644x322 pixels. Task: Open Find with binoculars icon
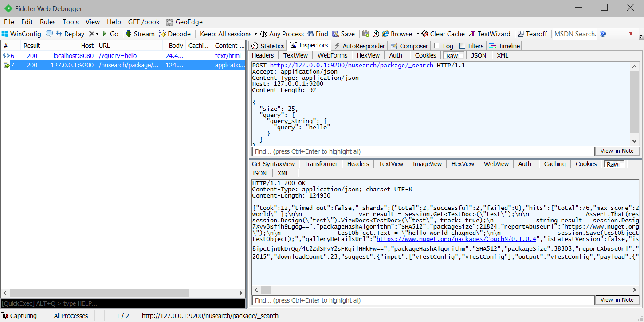pyautogui.click(x=318, y=34)
